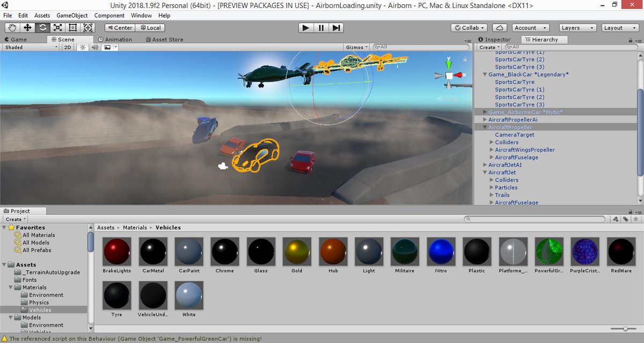Select the Rotate tool
644x343 pixels.
(x=42, y=28)
